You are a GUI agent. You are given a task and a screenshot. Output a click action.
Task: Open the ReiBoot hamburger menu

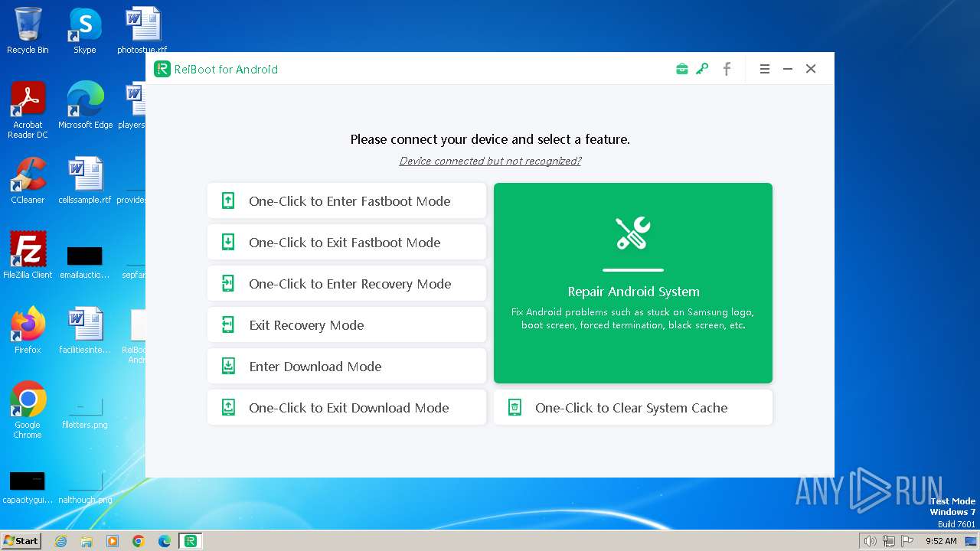(764, 69)
